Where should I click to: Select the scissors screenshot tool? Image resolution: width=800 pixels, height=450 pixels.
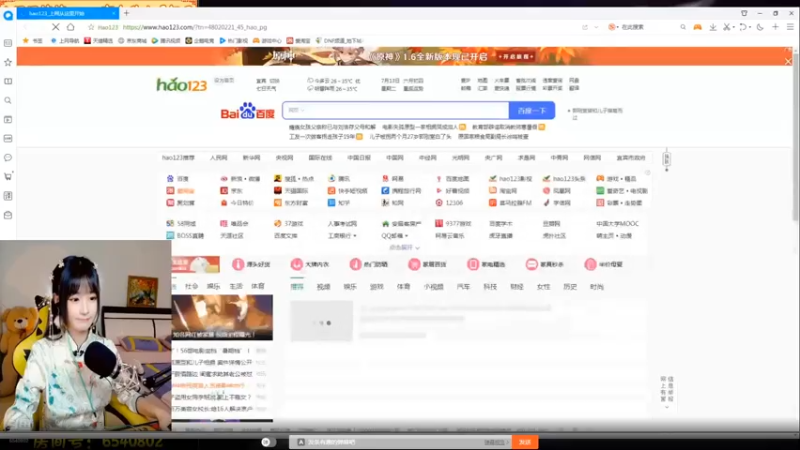coord(726,27)
